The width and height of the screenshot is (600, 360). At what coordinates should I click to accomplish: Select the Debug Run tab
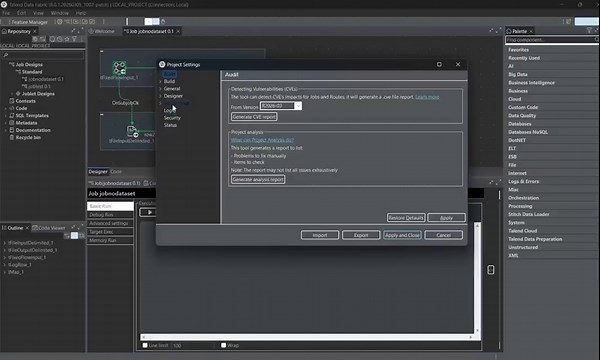(x=110, y=215)
